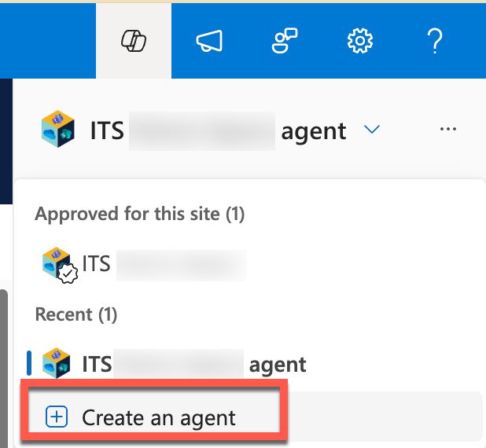Click the cube agent logo in panel header
The height and width of the screenshot is (448, 486).
[x=58, y=129]
